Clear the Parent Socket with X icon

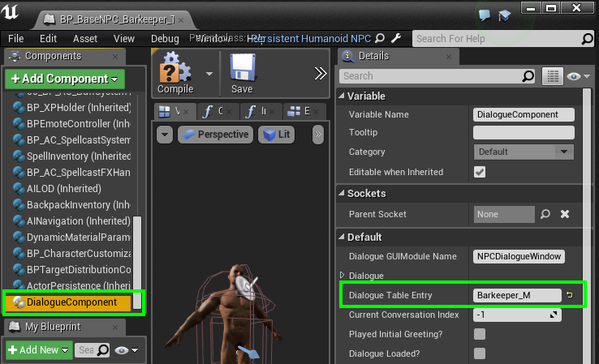(x=565, y=215)
